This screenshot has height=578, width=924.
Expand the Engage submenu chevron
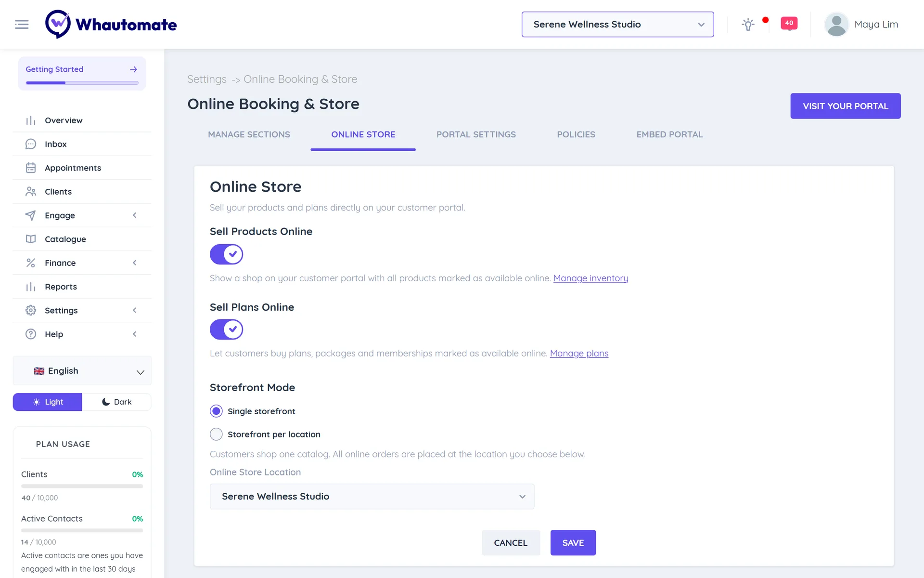(x=135, y=215)
